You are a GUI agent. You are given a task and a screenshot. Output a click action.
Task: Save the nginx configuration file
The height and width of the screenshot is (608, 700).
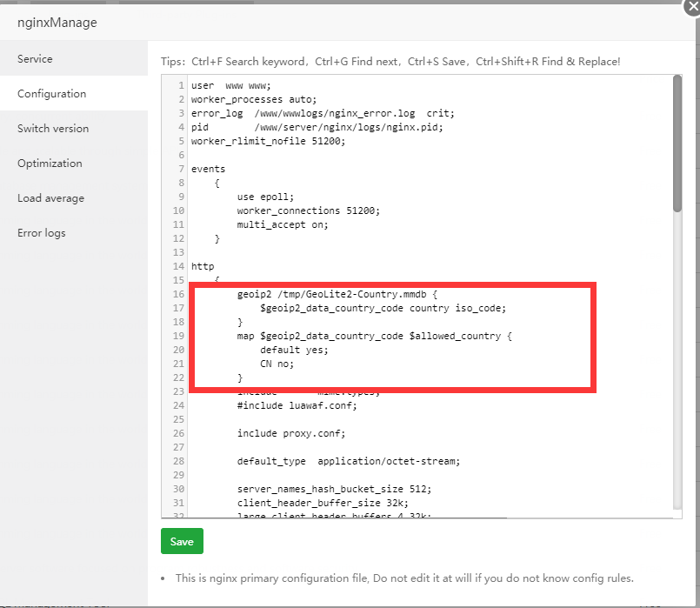click(x=182, y=541)
